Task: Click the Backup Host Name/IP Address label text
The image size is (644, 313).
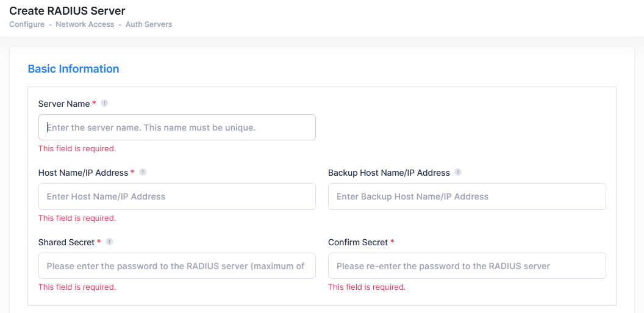Action: (388, 173)
